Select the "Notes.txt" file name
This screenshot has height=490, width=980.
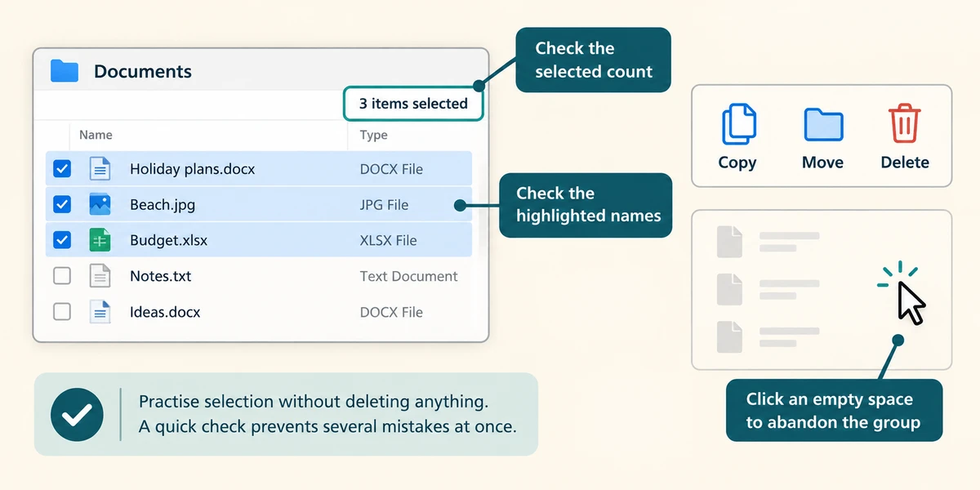[x=161, y=276]
